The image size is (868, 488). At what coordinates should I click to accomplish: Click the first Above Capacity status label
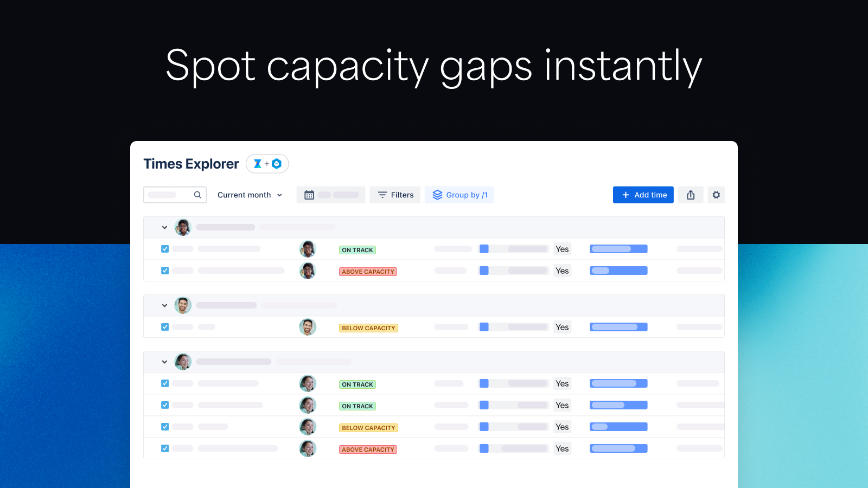pos(368,272)
